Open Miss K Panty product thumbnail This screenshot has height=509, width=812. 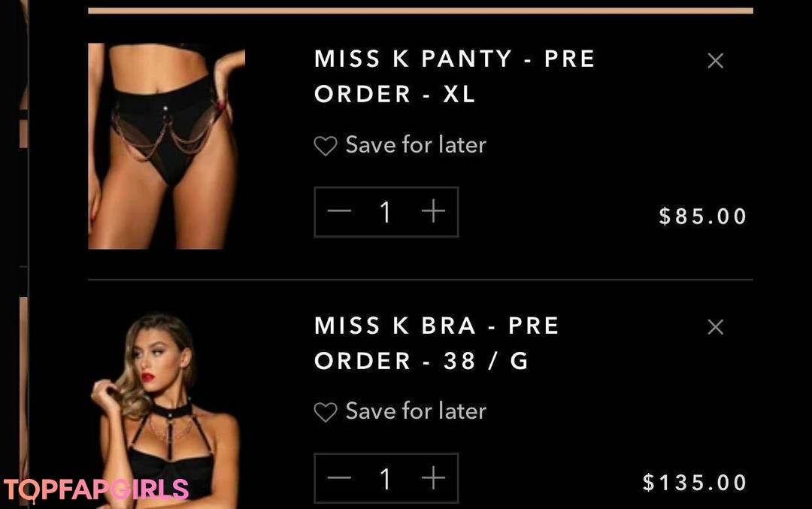click(x=166, y=146)
